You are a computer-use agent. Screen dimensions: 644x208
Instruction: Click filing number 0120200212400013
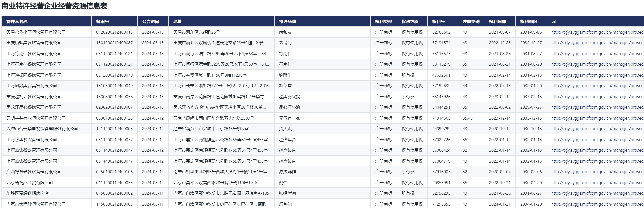(114, 32)
